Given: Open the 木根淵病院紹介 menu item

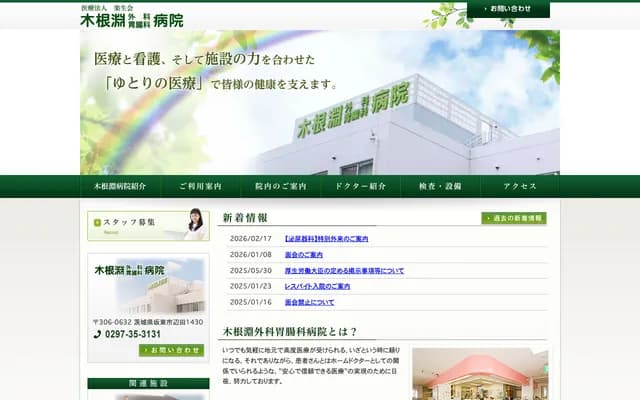Looking at the screenshot, I should point(120,186).
